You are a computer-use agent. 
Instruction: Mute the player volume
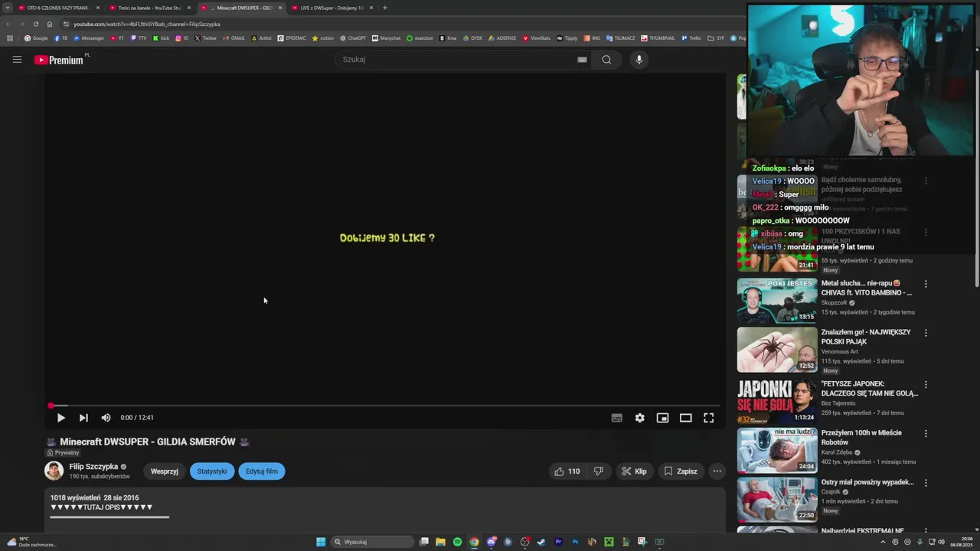point(106,418)
